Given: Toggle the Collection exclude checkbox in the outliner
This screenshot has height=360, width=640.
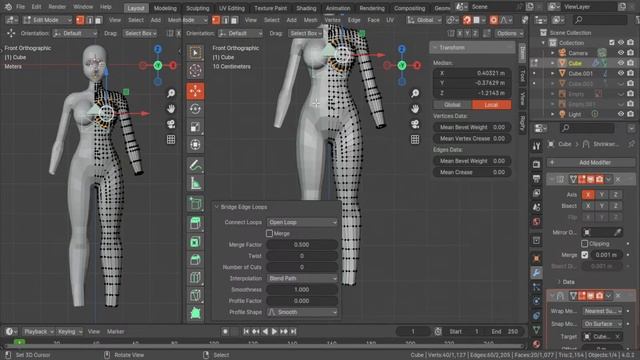Looking at the screenshot, I should click(x=611, y=42).
